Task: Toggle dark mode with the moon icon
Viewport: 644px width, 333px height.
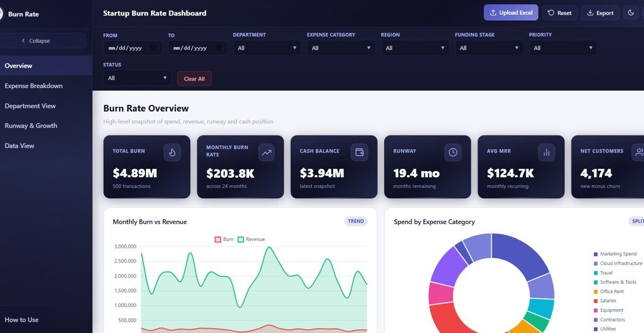Action: (x=631, y=13)
